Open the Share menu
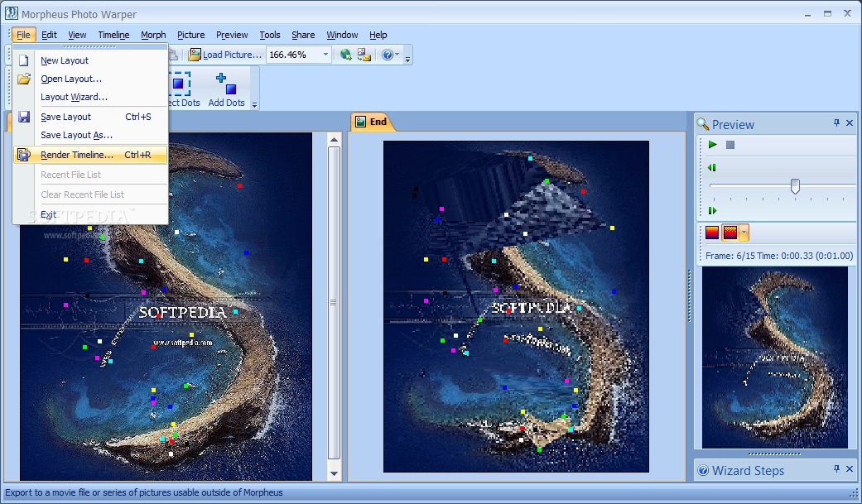This screenshot has height=504, width=862. click(x=303, y=35)
